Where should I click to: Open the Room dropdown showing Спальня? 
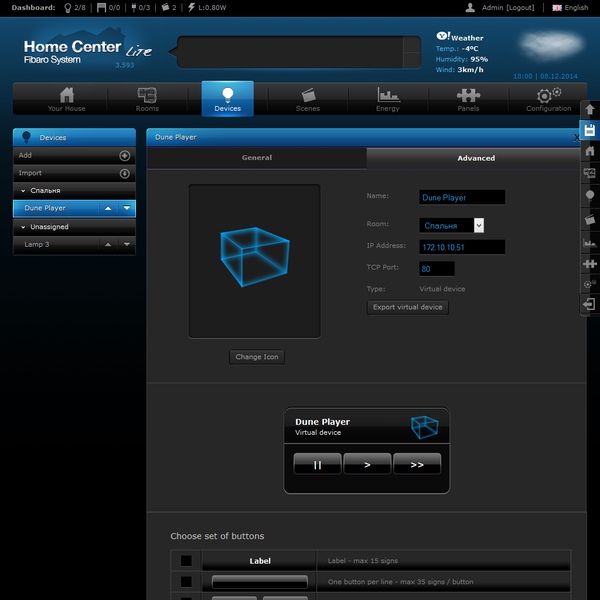pos(452,225)
